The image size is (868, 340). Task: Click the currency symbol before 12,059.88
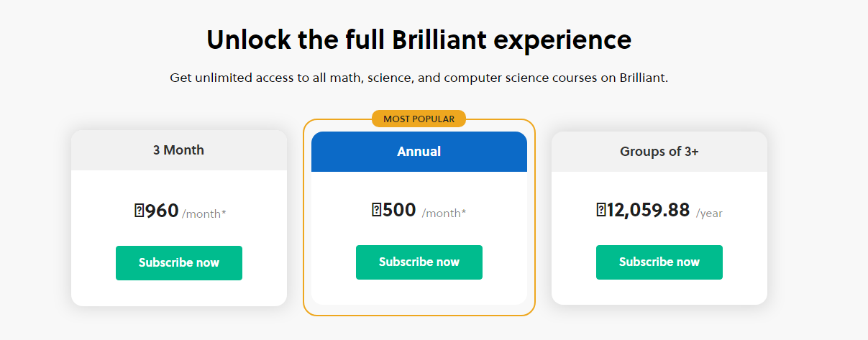click(601, 210)
